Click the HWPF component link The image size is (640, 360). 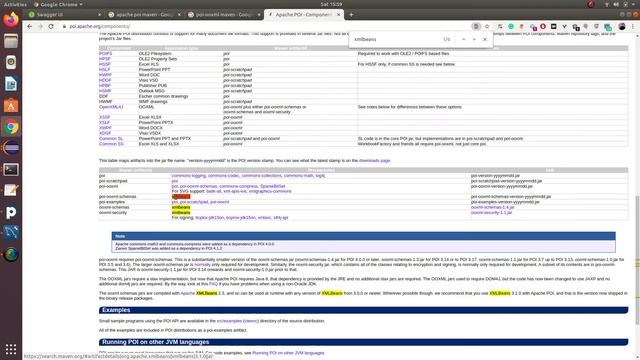tap(105, 75)
